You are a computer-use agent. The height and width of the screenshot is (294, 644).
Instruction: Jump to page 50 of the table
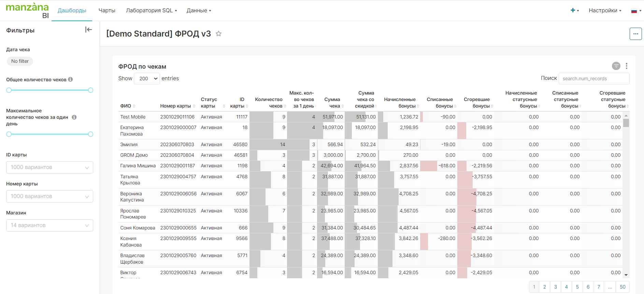[x=622, y=287]
